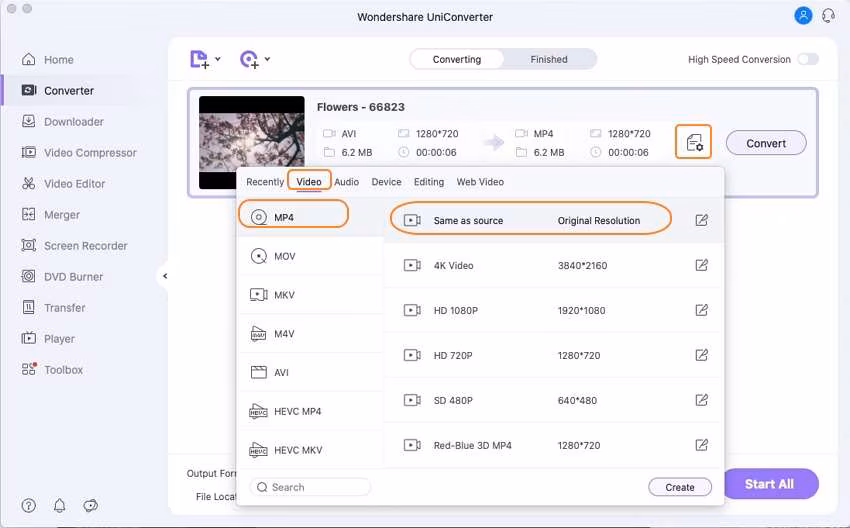Choose HEVC MKV format

(311, 450)
